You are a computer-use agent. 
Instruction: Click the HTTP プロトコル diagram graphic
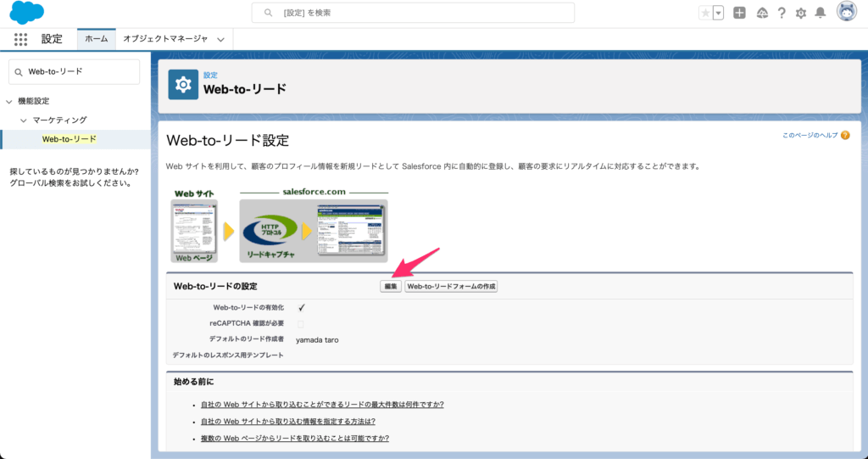[270, 231]
